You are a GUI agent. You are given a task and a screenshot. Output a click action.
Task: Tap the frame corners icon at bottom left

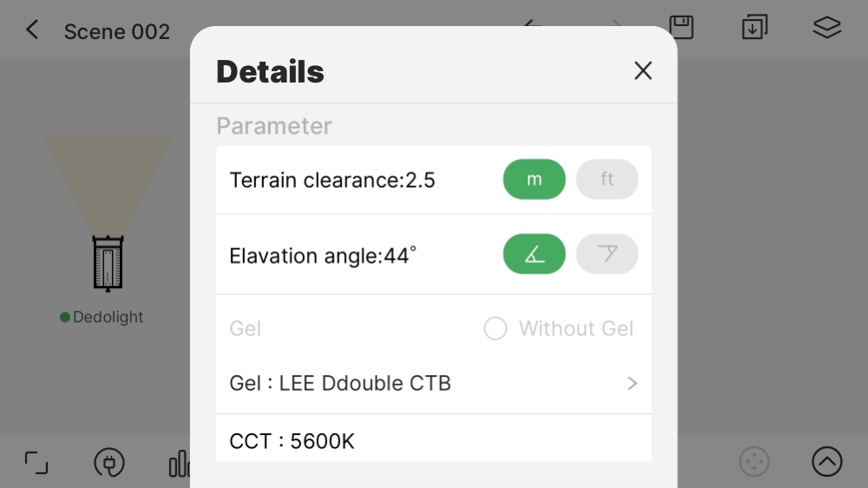[x=36, y=463]
